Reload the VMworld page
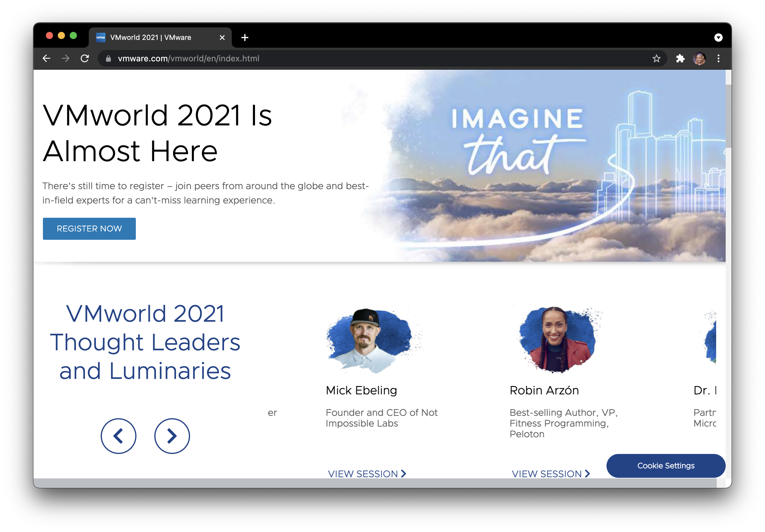Screen dimensions: 765x532 coord(85,59)
